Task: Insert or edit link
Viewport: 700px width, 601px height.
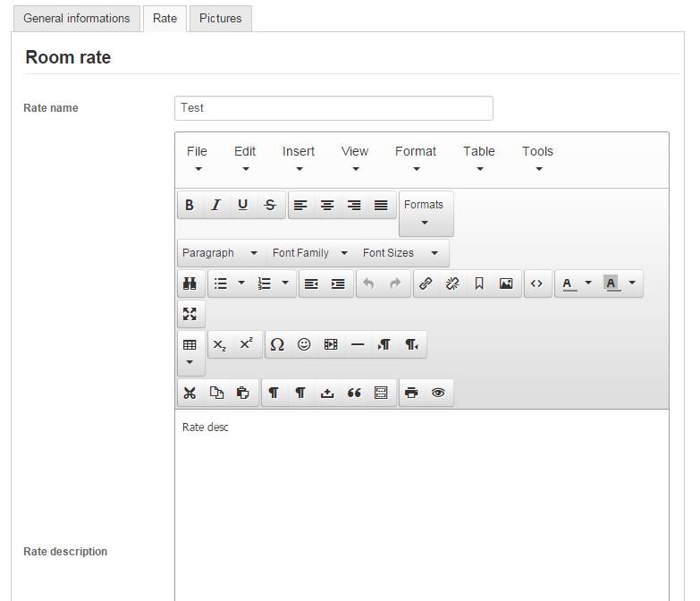Action: 426,284
